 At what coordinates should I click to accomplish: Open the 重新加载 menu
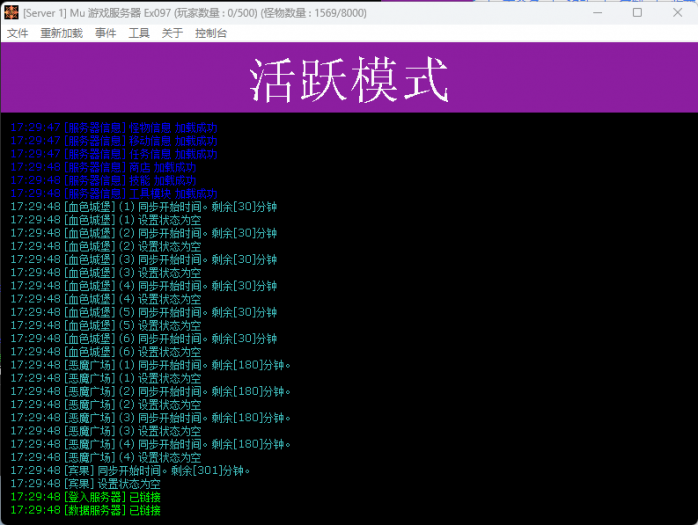pyautogui.click(x=61, y=33)
